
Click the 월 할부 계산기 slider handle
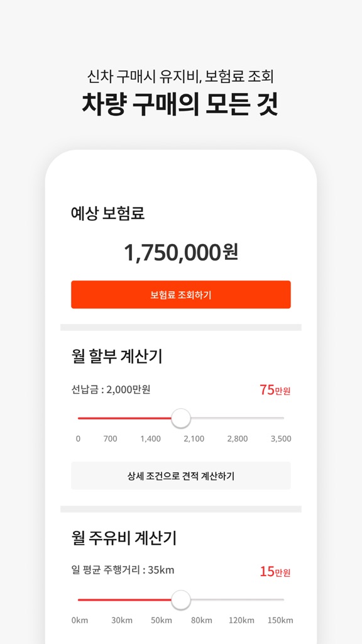coord(180,418)
